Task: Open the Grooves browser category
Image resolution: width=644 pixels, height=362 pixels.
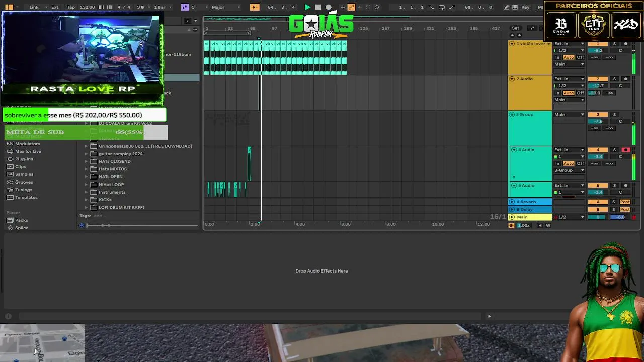Action: (x=20, y=182)
